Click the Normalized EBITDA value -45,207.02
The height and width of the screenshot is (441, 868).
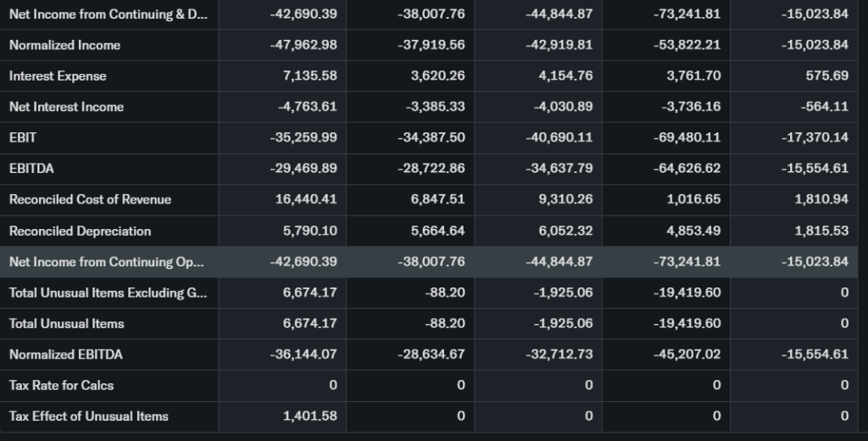click(687, 354)
